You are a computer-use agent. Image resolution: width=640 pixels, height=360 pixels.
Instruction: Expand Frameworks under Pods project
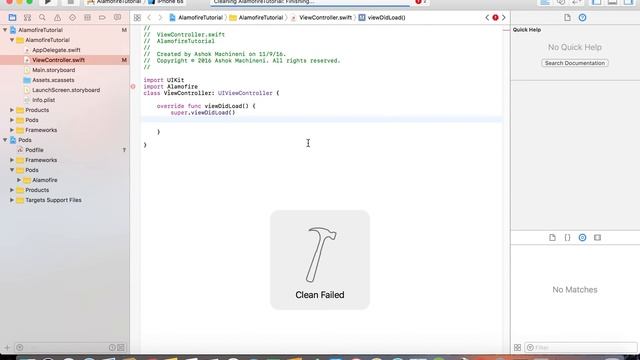(12, 160)
